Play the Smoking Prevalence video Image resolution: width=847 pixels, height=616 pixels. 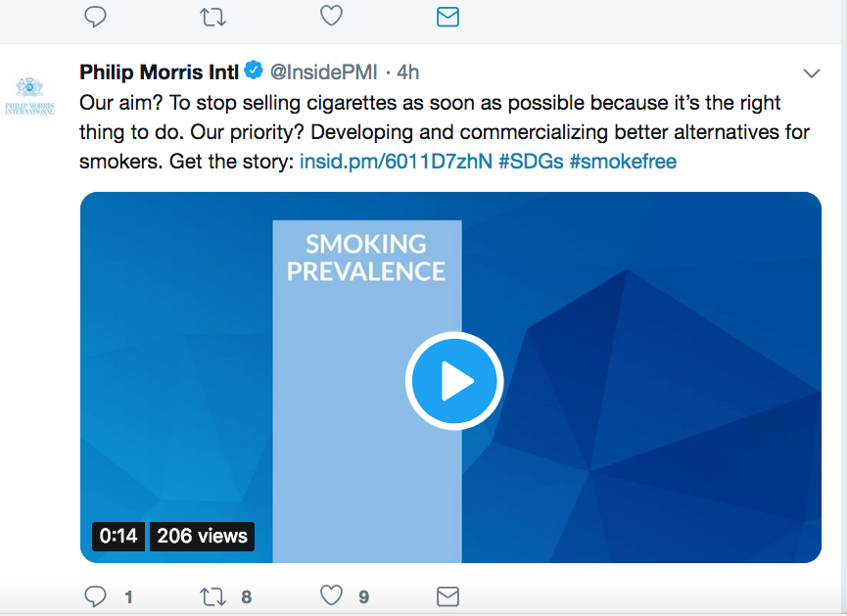click(454, 381)
